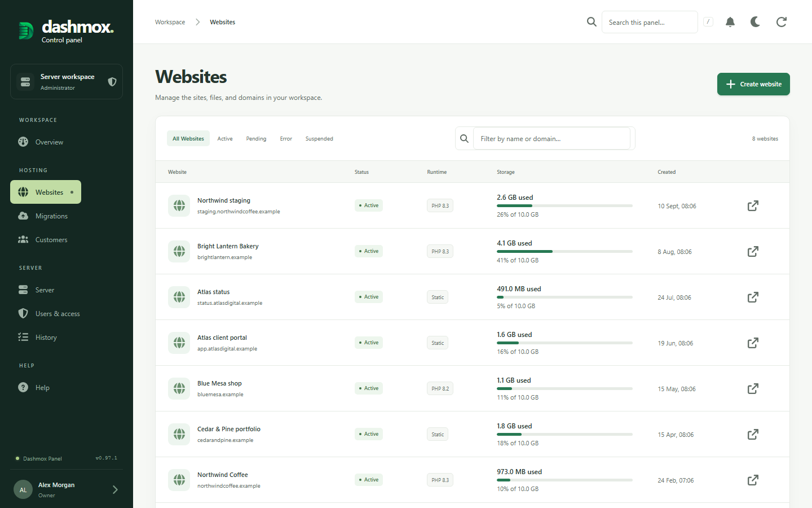Click the filter field magnifier icon
This screenshot has width=812, height=508.
[464, 138]
